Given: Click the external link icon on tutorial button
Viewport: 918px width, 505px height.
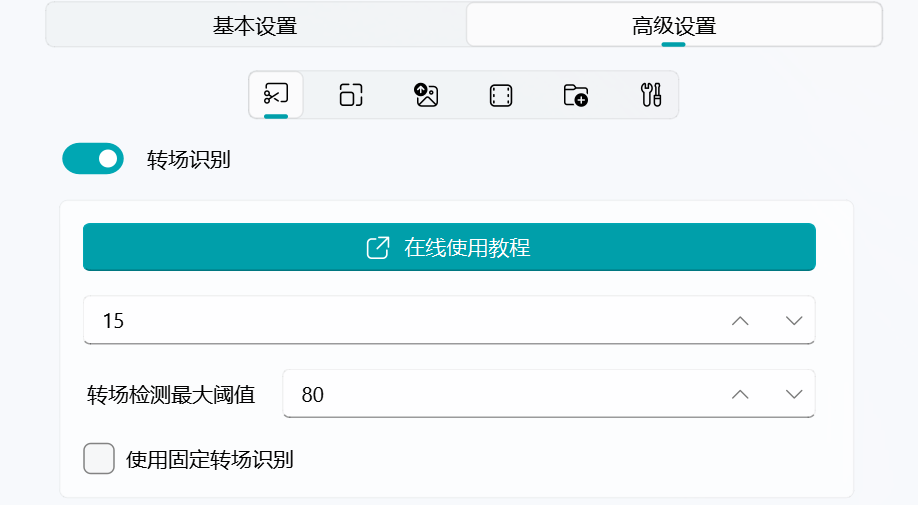Looking at the screenshot, I should coord(378,248).
